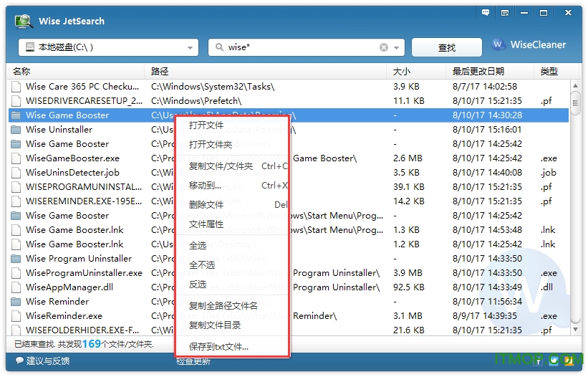Sort results by the 名称 column header
The image size is (588, 377).
[21, 72]
